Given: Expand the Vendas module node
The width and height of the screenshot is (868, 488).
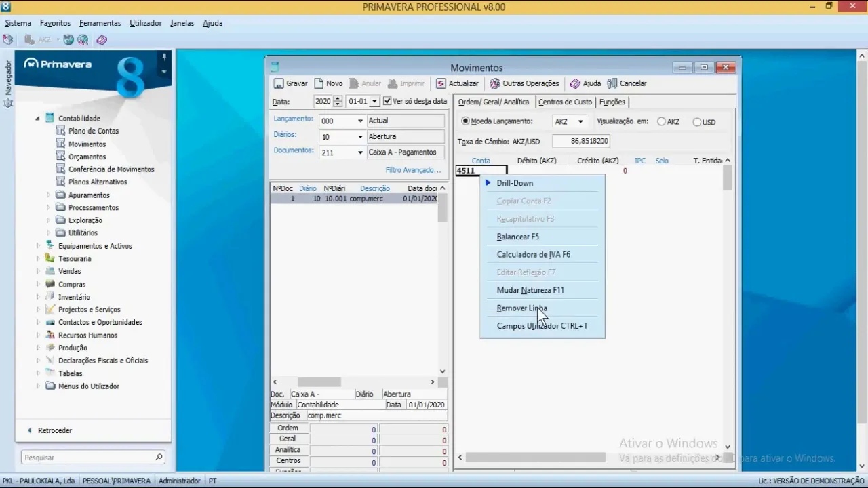Looking at the screenshot, I should (38, 271).
